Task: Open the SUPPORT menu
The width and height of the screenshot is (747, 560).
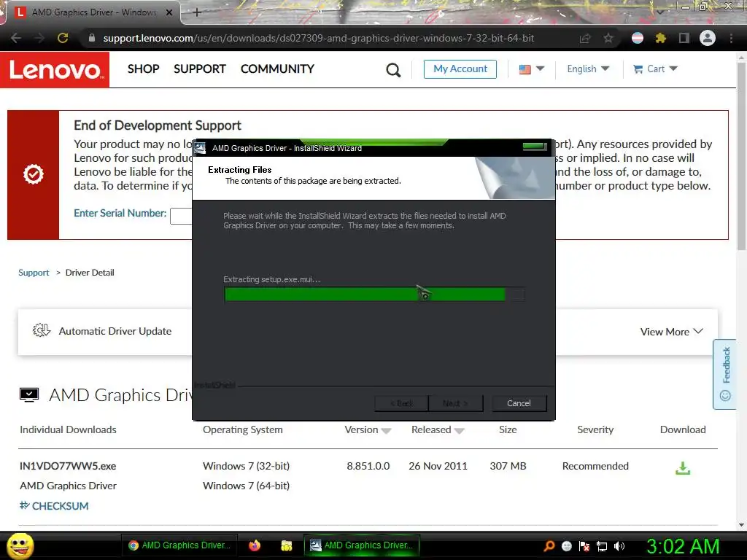Action: [200, 69]
